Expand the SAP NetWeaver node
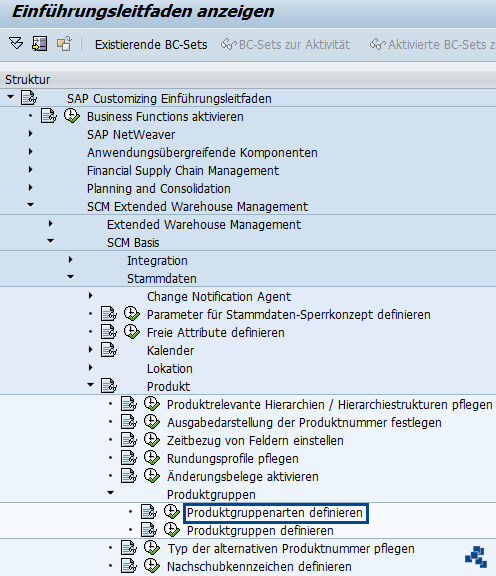This screenshot has width=496, height=576. (x=30, y=134)
